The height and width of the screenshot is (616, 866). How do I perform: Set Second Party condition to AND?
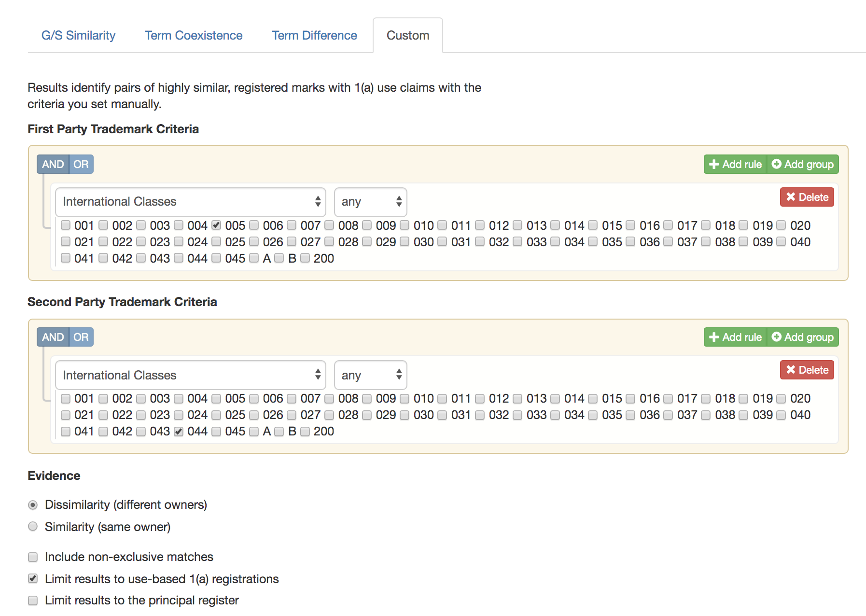click(53, 337)
